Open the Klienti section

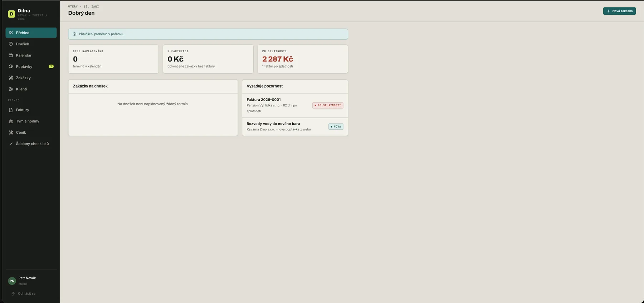coord(31,89)
